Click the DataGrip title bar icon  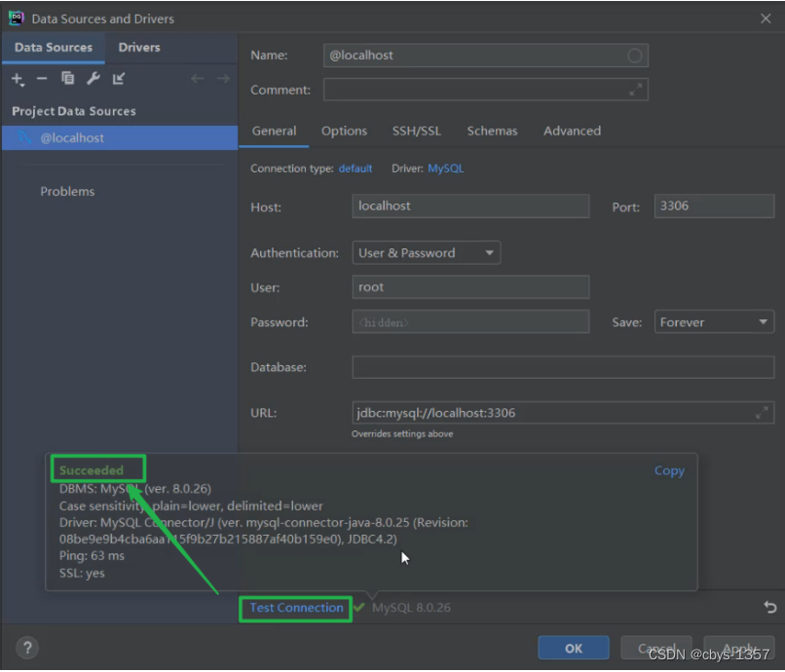pos(16,19)
